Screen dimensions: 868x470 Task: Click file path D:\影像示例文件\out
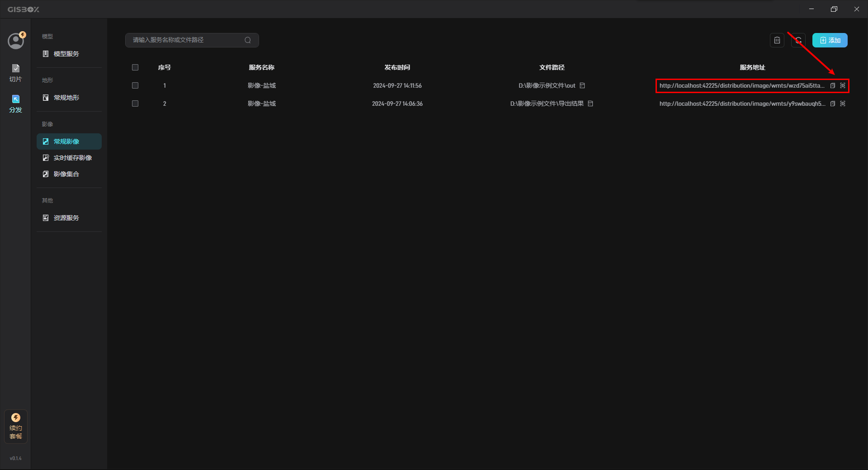[x=547, y=85]
